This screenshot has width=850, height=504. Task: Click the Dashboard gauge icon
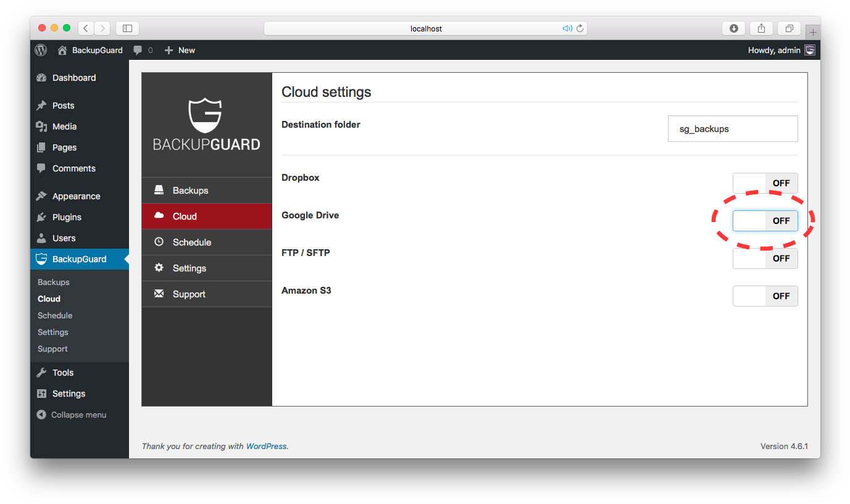[x=41, y=78]
